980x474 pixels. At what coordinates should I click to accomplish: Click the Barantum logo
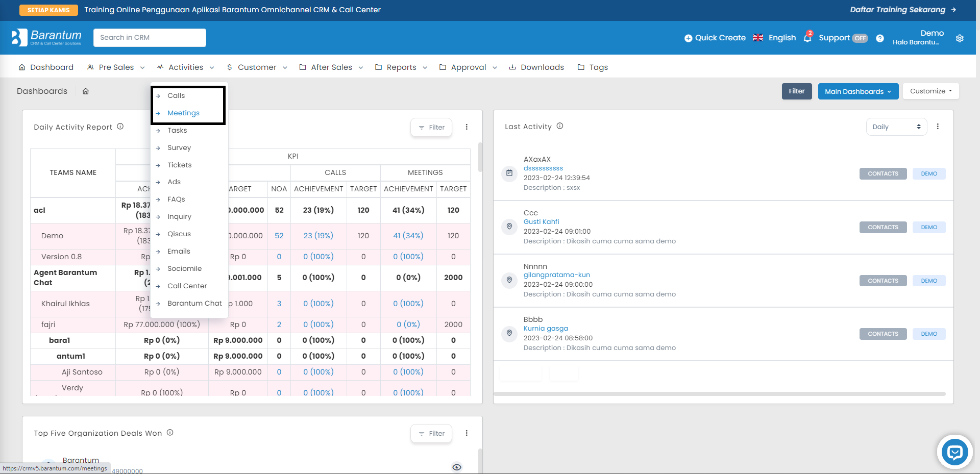tap(46, 37)
